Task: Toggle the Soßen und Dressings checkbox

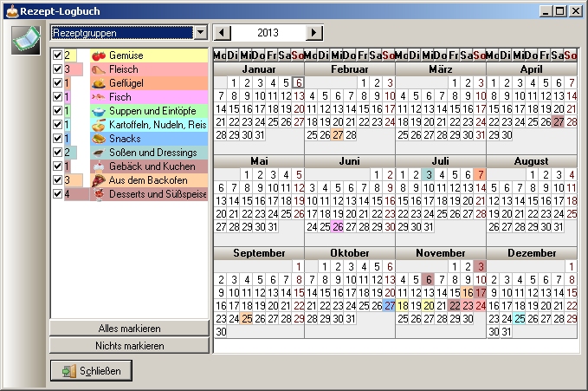Action: point(56,153)
